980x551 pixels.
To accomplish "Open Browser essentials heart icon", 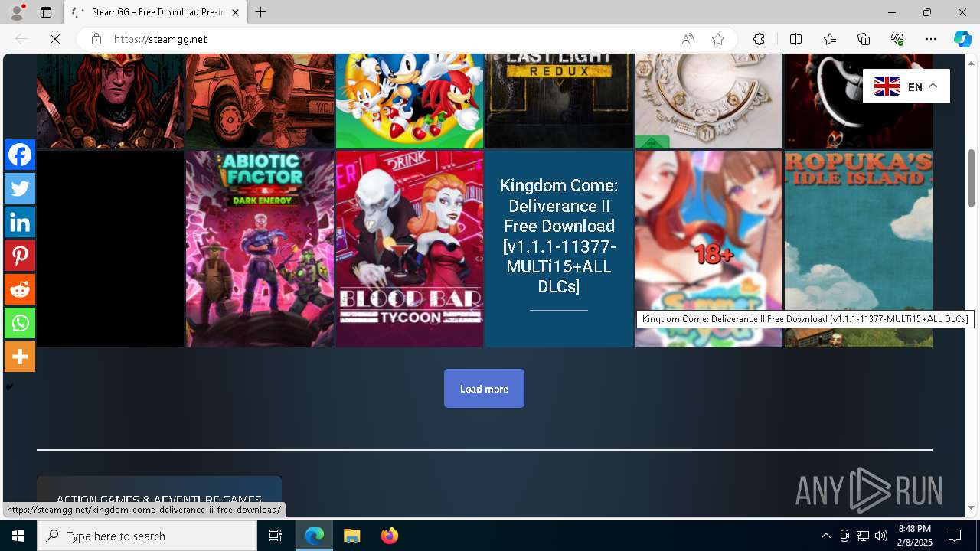I will coord(897,39).
